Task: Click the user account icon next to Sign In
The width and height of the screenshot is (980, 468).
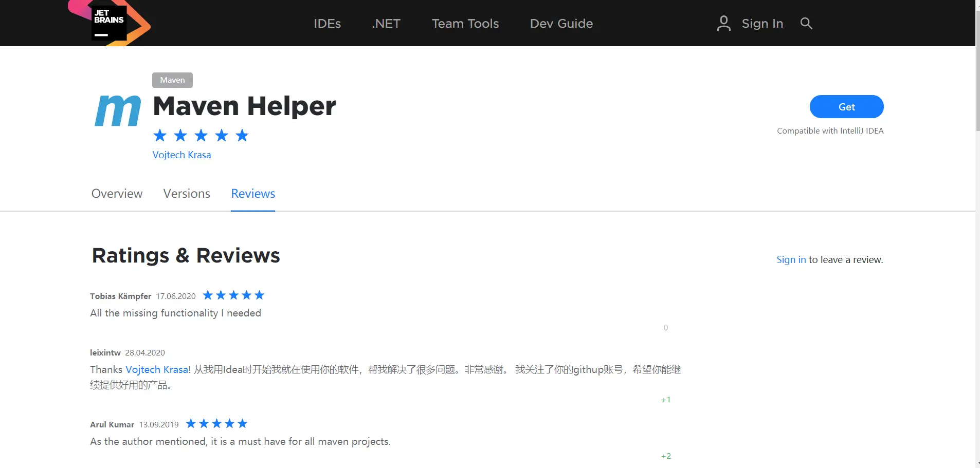Action: point(723,23)
